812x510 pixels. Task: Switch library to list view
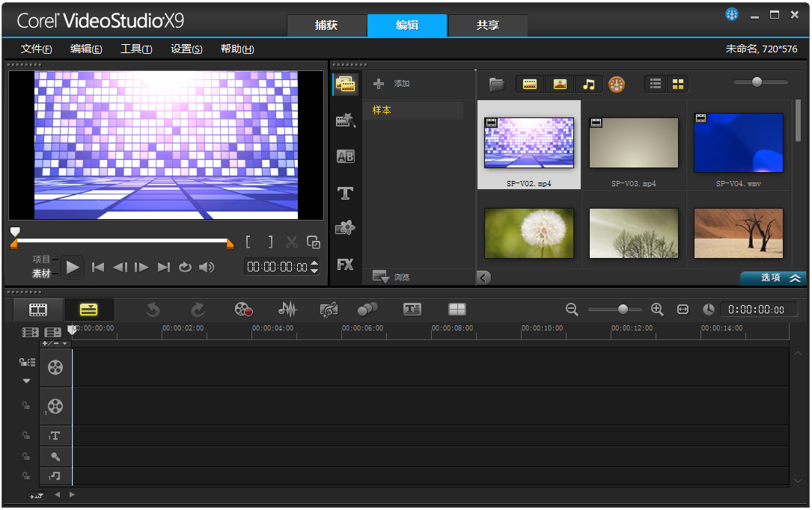(656, 84)
